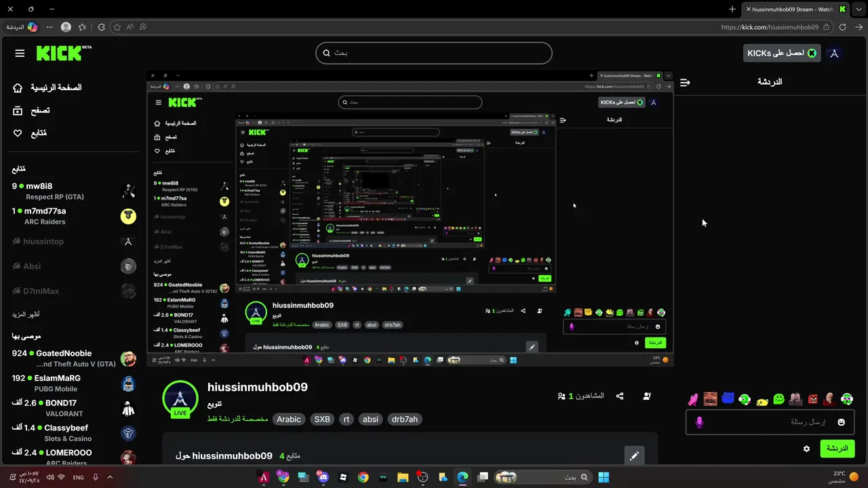Focus the Kick بحث search field
868x488 pixels.
click(434, 53)
